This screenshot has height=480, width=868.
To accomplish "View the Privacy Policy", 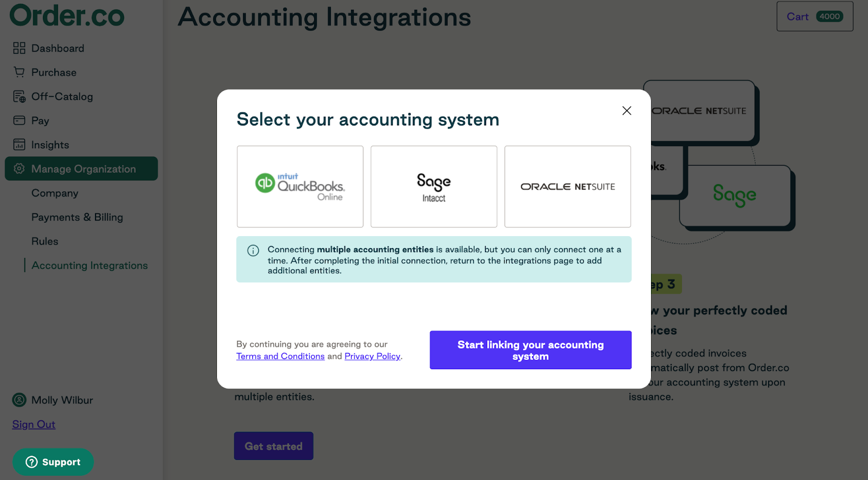I will point(372,356).
